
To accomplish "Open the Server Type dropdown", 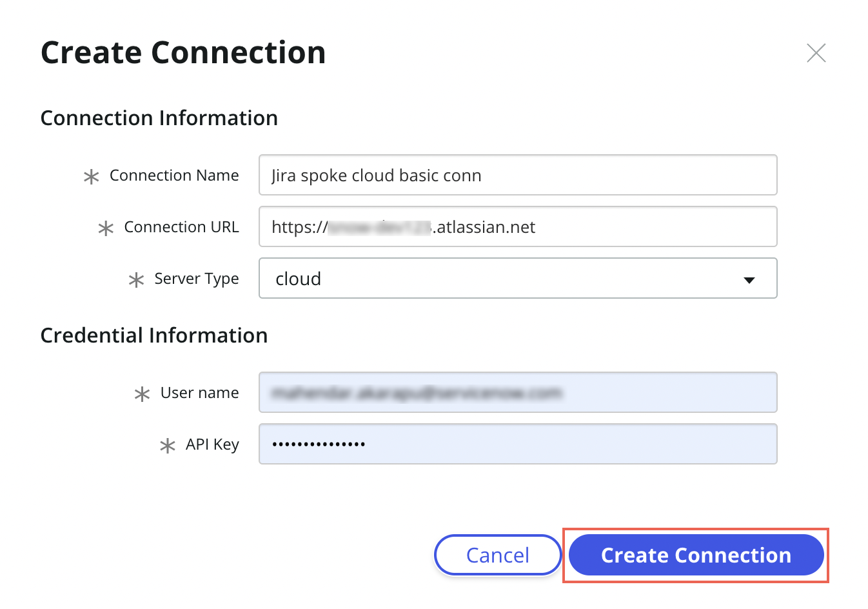I will pos(518,278).
